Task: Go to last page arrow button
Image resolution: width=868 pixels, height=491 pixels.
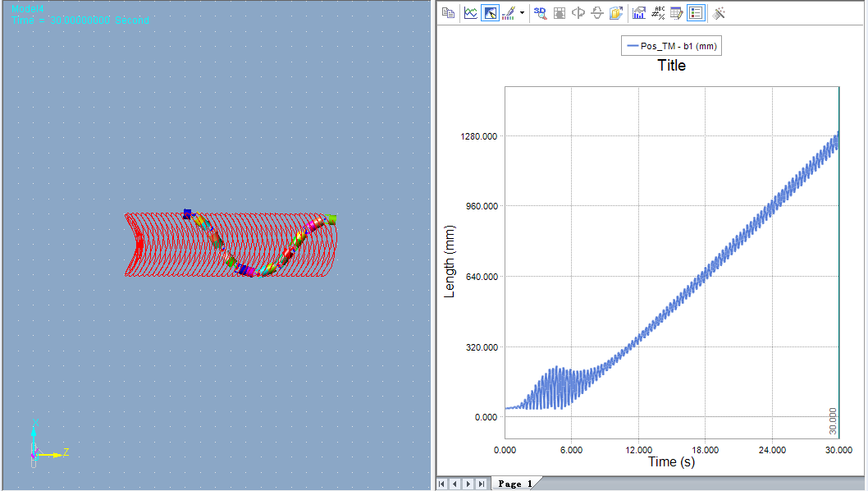Action: point(482,484)
